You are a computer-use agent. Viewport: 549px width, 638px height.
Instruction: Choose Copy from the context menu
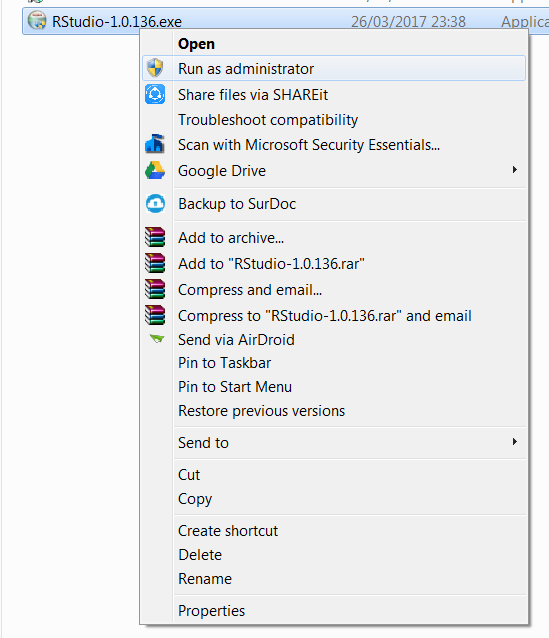tap(334, 498)
